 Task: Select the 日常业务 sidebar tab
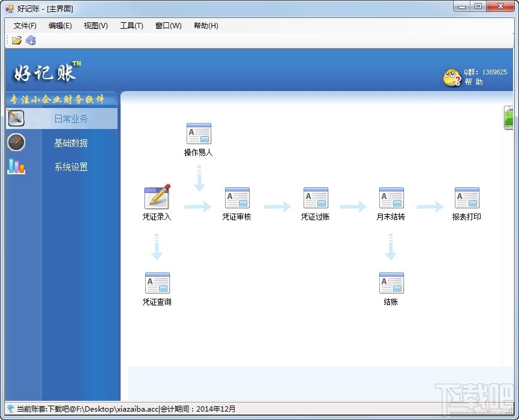[x=62, y=118]
